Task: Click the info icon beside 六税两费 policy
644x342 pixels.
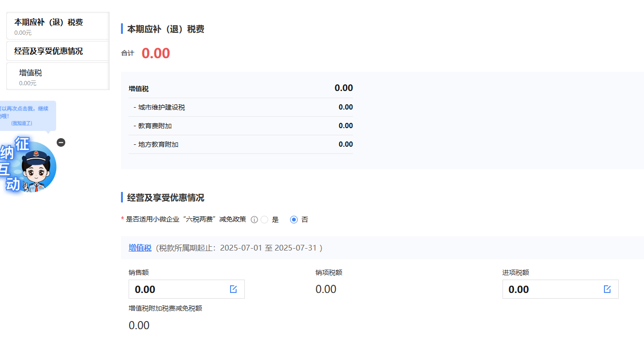Action: coord(254,220)
